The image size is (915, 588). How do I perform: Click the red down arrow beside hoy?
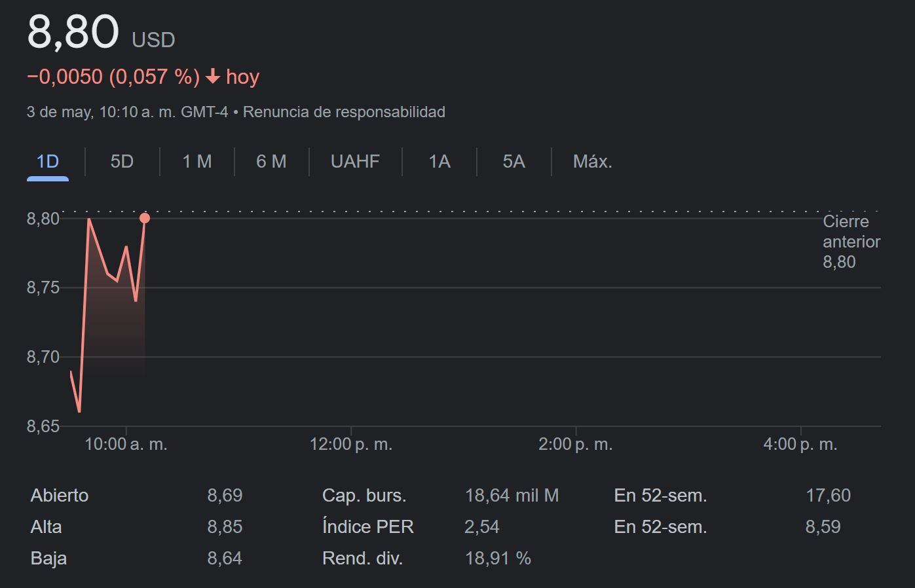click(x=212, y=77)
